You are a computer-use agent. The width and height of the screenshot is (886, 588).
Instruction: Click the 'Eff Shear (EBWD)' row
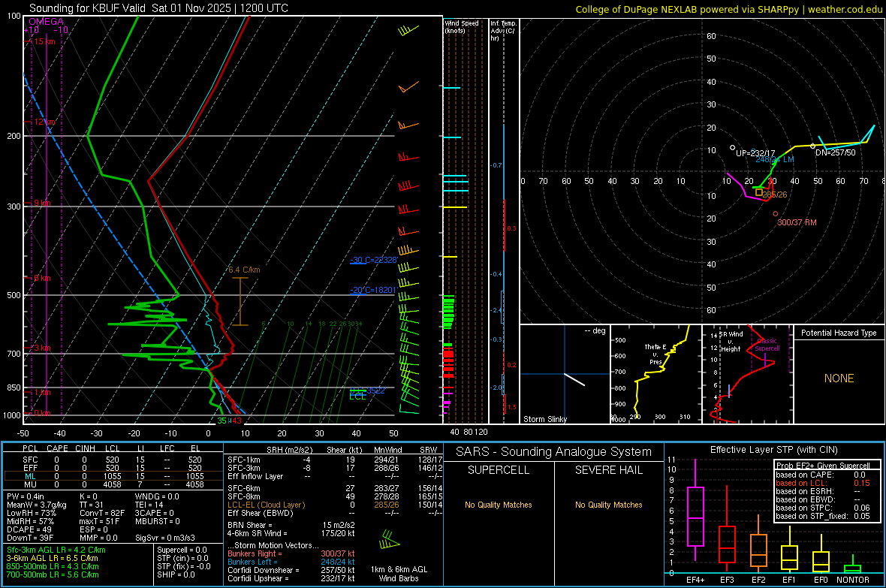335,513
